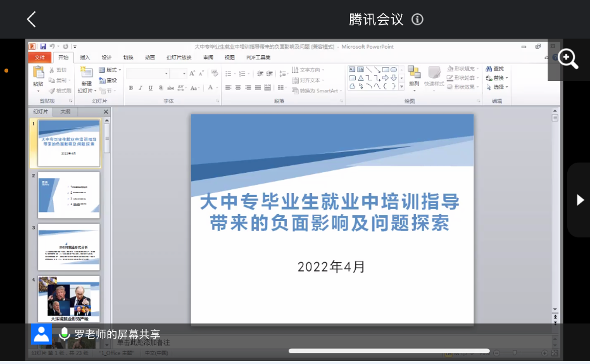Click the 排列 arrange icon
The width and height of the screenshot is (590, 364).
(414, 72)
